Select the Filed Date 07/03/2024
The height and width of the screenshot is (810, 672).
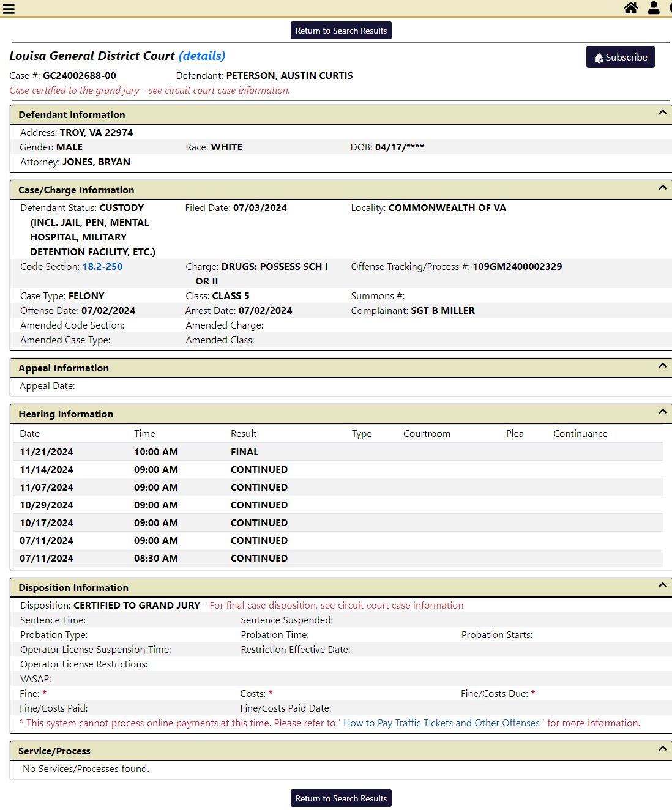260,208
